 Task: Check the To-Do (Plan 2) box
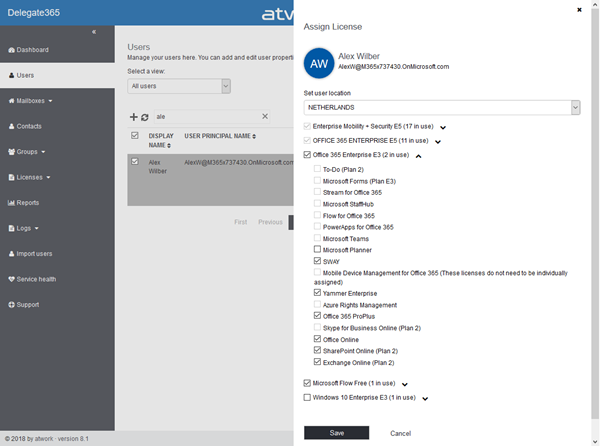(317, 169)
